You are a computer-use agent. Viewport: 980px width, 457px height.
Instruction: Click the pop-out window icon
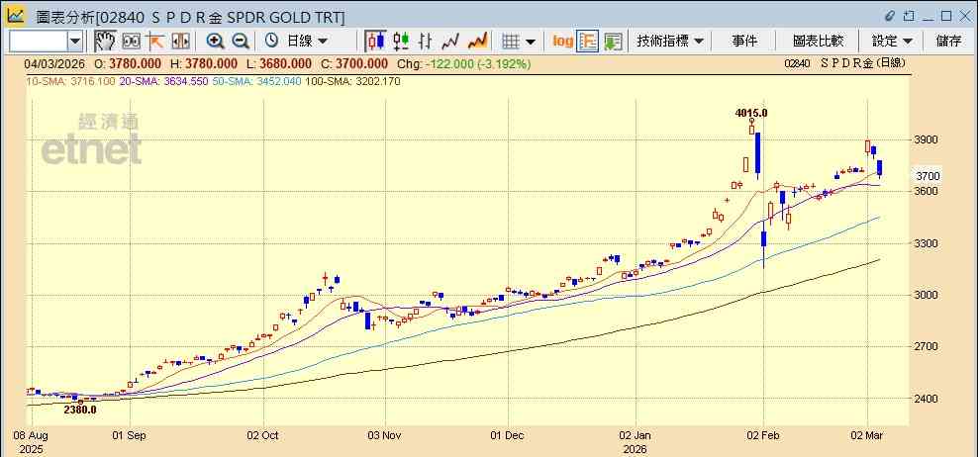click(x=909, y=16)
